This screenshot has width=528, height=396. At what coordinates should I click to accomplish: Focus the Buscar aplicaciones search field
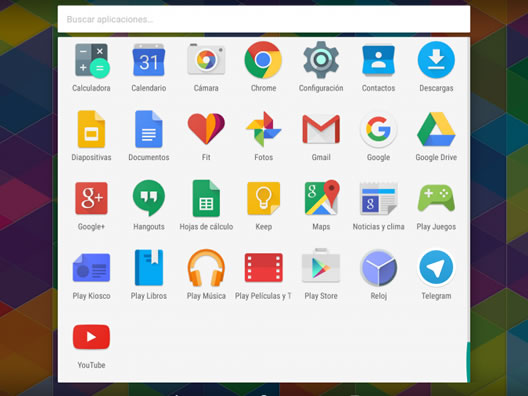click(x=264, y=19)
